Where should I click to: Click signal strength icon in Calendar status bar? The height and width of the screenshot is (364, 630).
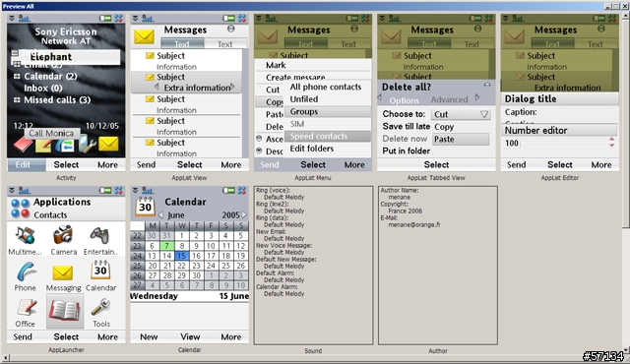coord(147,190)
